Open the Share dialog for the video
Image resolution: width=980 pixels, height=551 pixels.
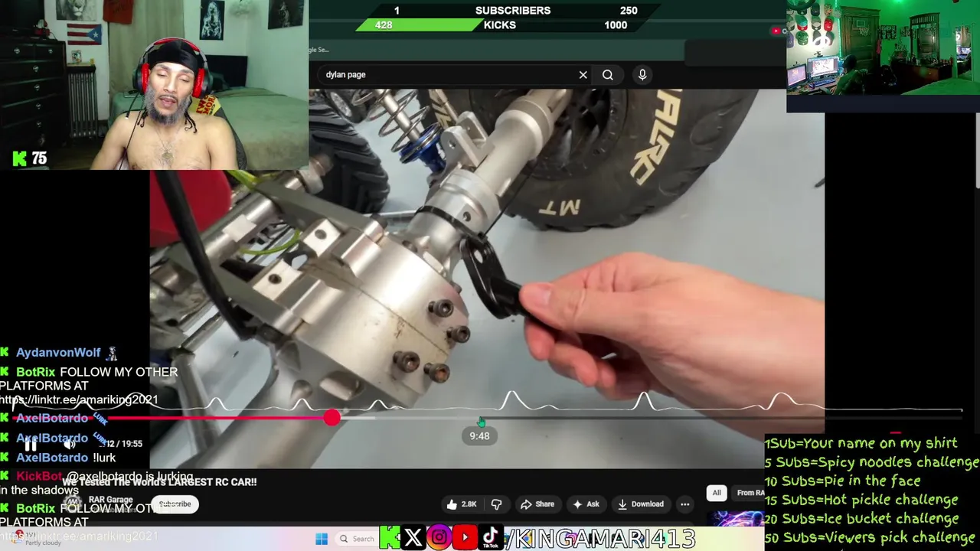(537, 504)
